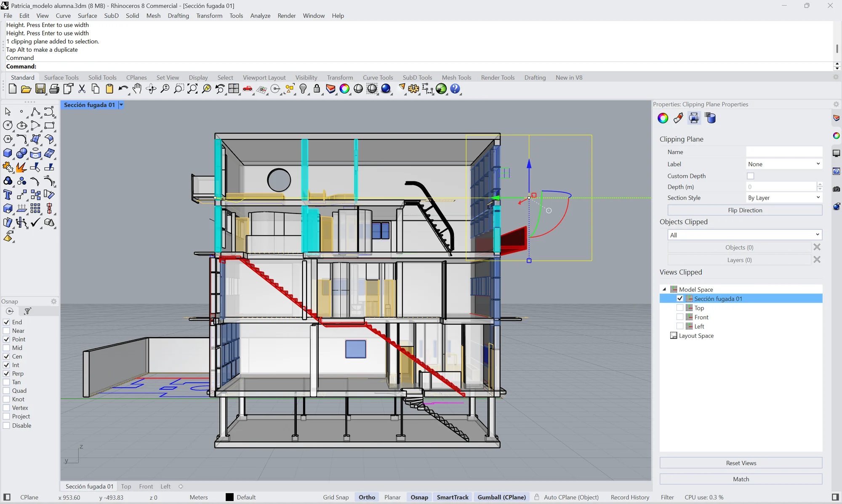Uncheck Sección fugada 01 view checkbox

tap(679, 299)
